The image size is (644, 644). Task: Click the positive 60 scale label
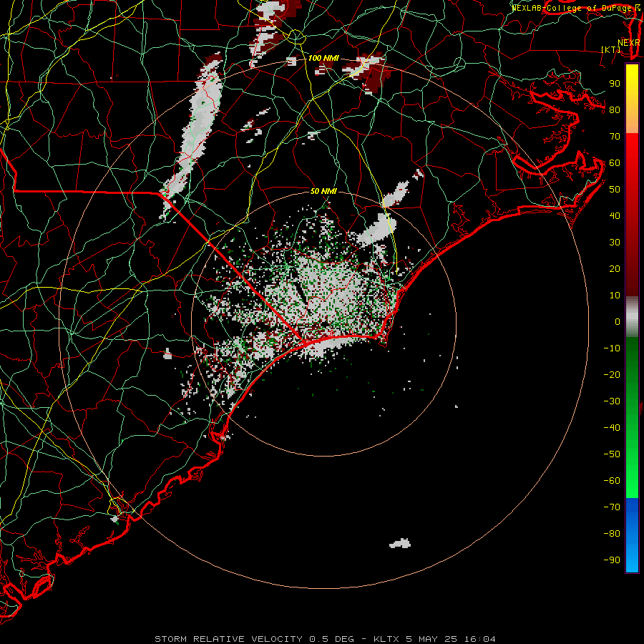pyautogui.click(x=615, y=163)
